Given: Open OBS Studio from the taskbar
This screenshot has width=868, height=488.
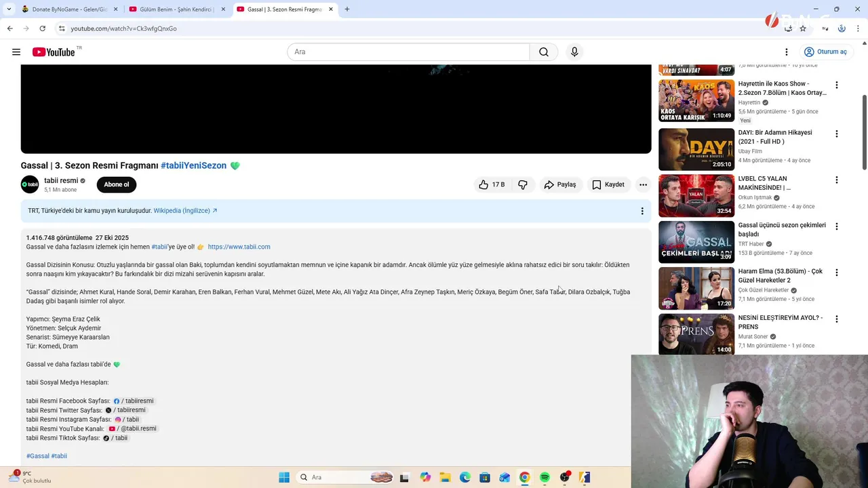Looking at the screenshot, I should point(565,477).
